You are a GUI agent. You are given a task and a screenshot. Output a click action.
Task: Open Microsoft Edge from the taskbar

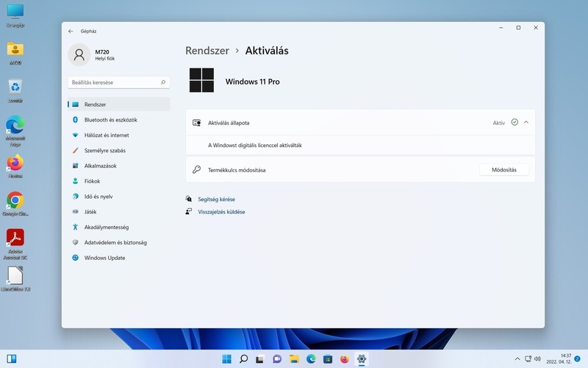(311, 359)
